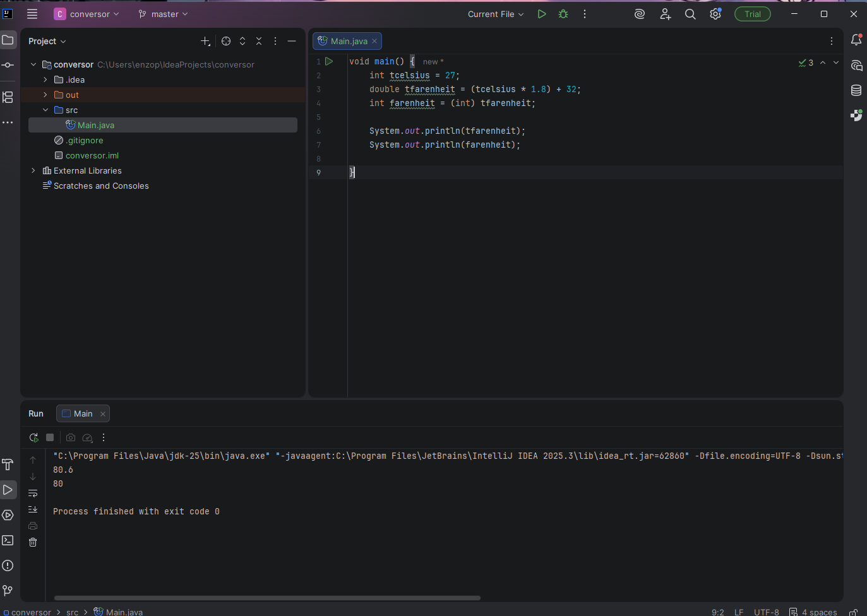Image resolution: width=867 pixels, height=616 pixels.
Task: Click the Trial license button
Action: click(x=752, y=14)
